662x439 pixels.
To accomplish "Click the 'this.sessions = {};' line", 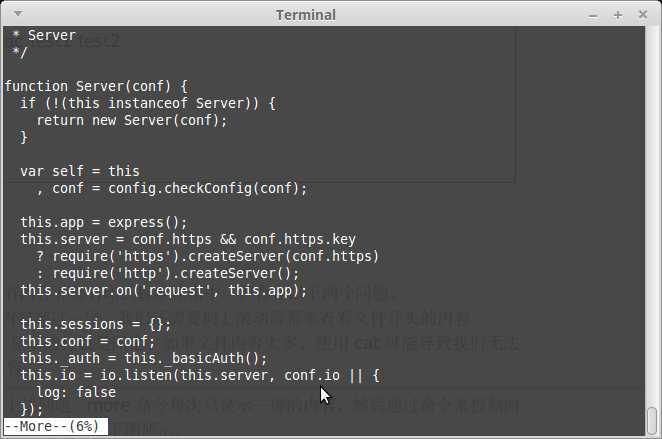I will 96,325.
